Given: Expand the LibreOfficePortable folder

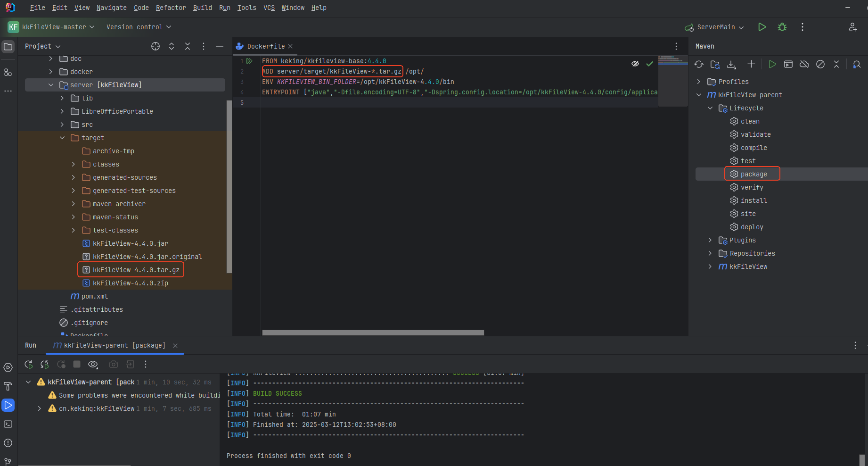Looking at the screenshot, I should [x=62, y=111].
